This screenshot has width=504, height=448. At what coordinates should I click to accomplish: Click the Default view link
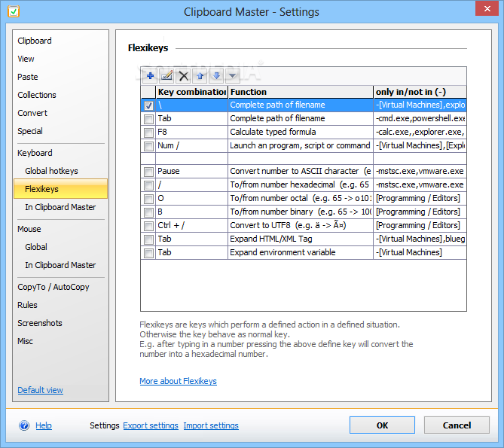(40, 390)
